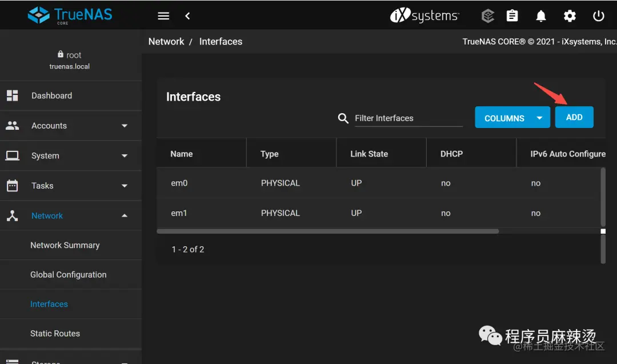Open the iXsystems logo link
The image size is (617, 364).
tap(424, 15)
